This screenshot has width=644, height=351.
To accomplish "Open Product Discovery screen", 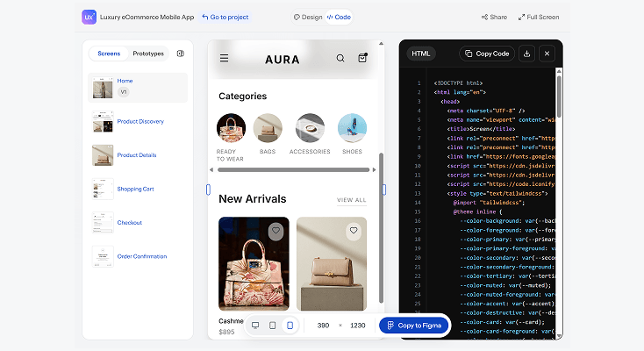I will point(140,122).
